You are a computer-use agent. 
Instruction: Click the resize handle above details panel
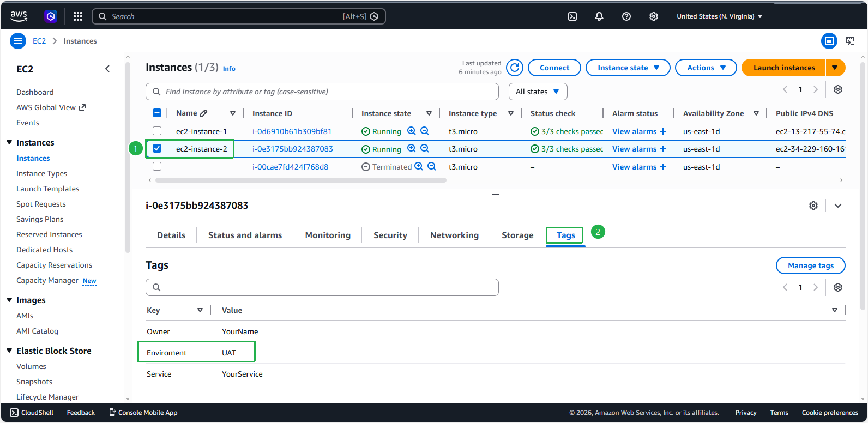pos(496,194)
